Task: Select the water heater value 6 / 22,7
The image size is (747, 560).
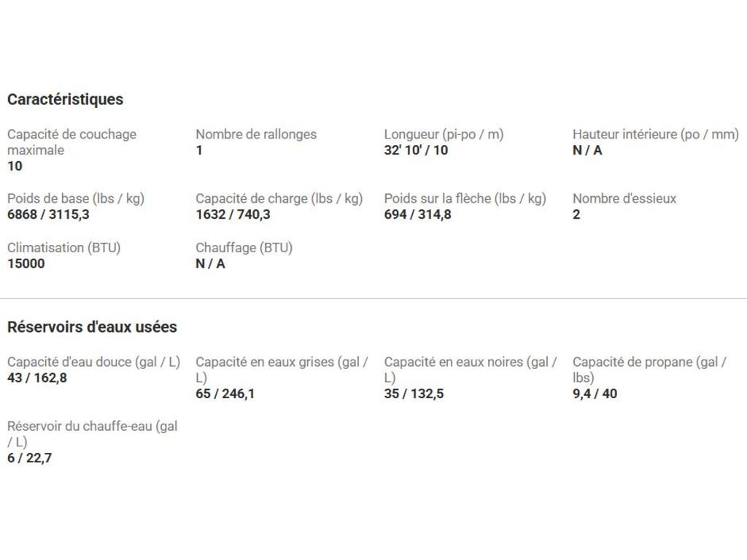Action: pos(30,458)
